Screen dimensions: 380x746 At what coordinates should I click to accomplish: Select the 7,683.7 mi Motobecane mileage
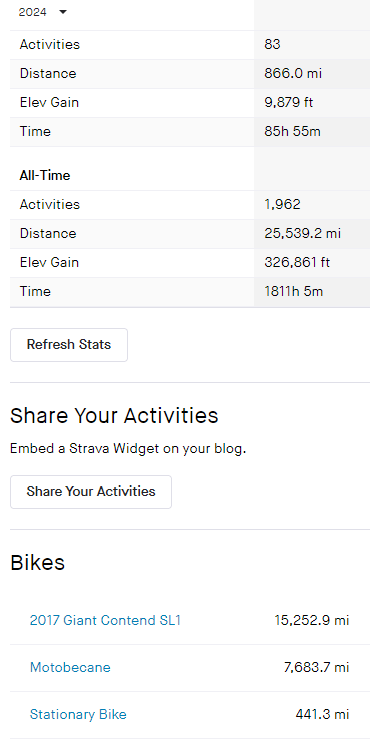(x=316, y=667)
